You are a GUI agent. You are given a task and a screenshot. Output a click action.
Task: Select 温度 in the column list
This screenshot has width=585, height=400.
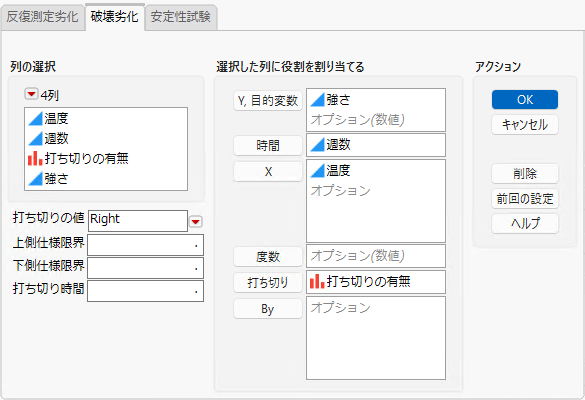56,119
